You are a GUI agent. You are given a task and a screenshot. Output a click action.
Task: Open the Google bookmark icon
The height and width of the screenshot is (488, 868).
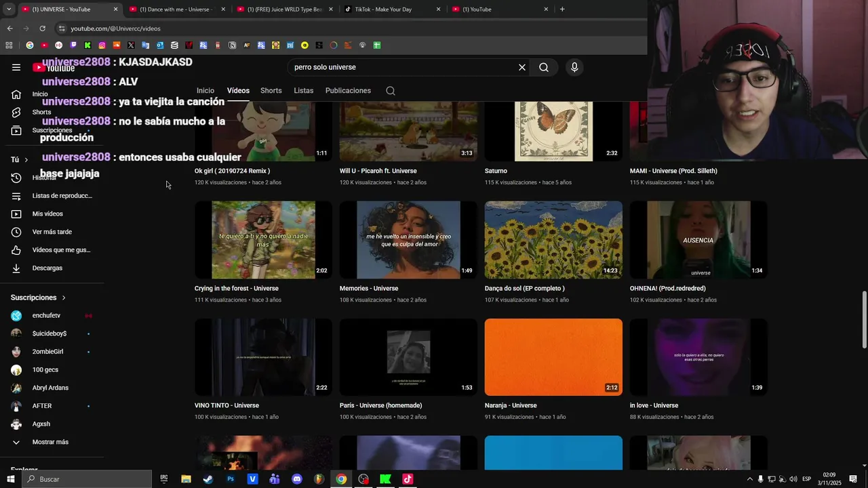[x=30, y=45]
